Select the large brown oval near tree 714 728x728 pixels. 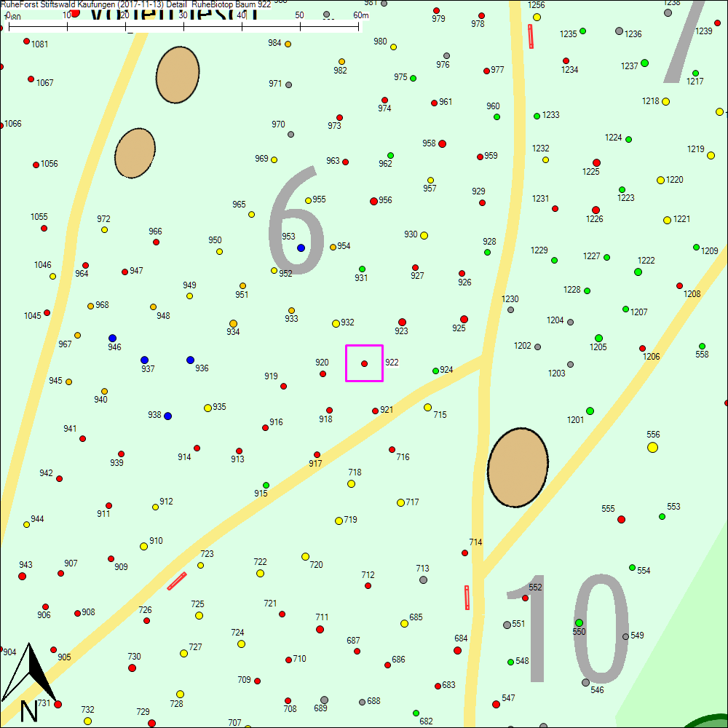[x=518, y=467]
